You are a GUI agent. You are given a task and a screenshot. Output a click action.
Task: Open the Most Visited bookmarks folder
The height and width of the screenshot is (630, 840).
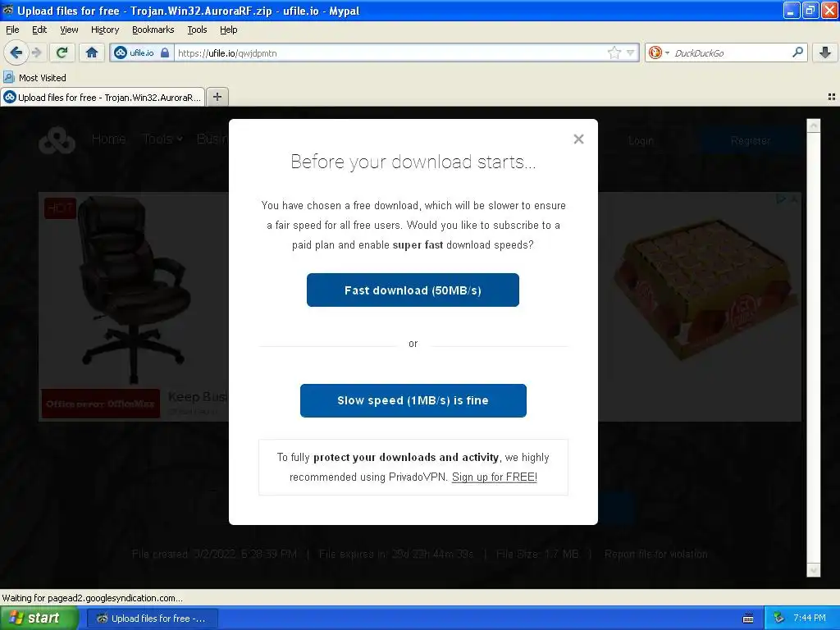[x=34, y=78]
